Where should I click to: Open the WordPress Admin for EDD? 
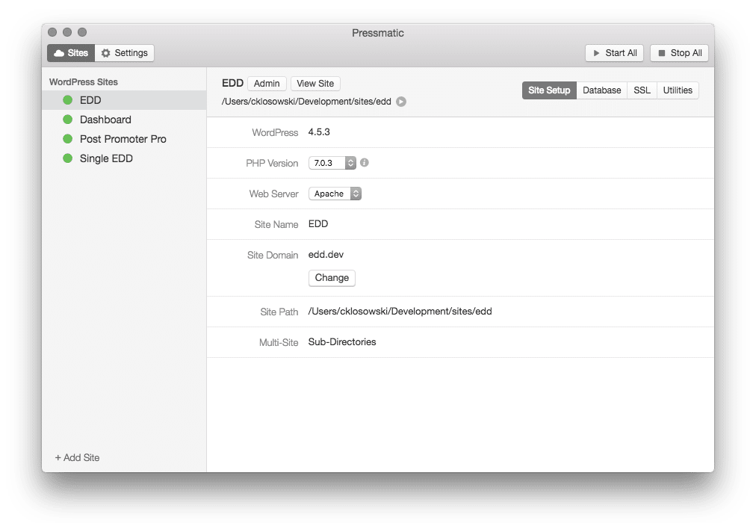click(x=267, y=84)
